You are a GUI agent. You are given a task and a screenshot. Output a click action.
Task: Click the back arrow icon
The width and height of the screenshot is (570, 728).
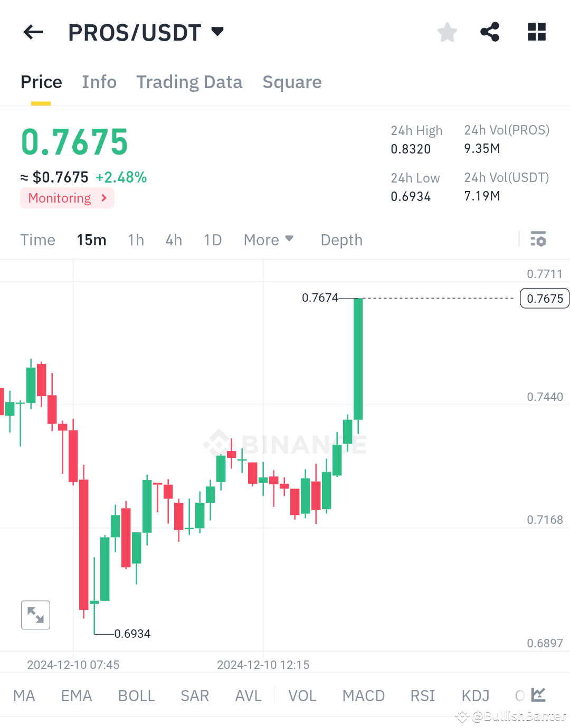(x=33, y=32)
